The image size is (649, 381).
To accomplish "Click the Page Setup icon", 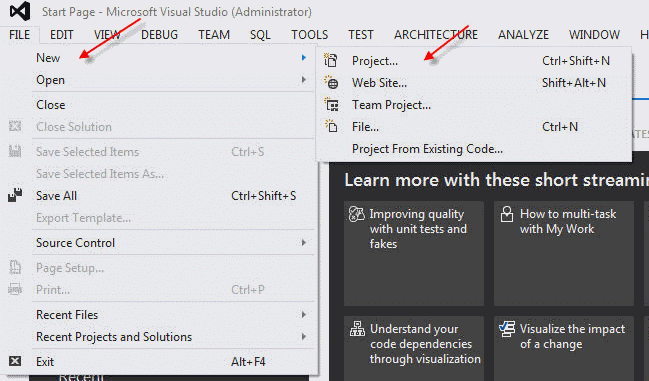I will point(15,267).
